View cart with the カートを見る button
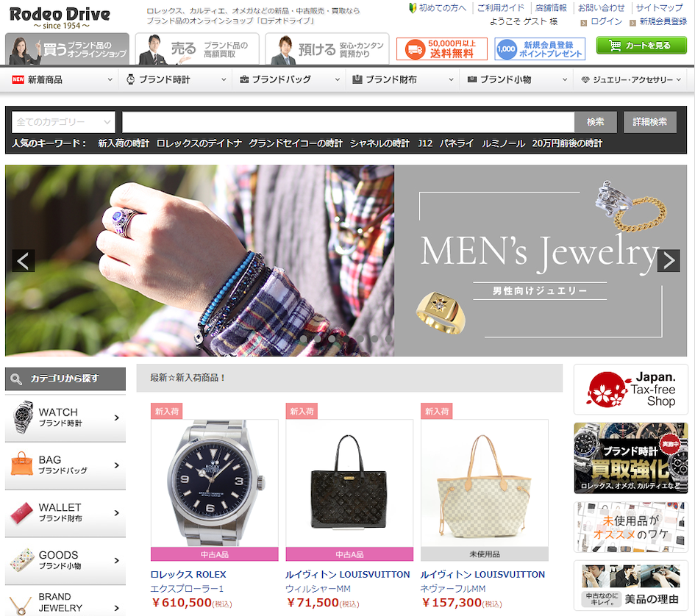 (x=641, y=46)
